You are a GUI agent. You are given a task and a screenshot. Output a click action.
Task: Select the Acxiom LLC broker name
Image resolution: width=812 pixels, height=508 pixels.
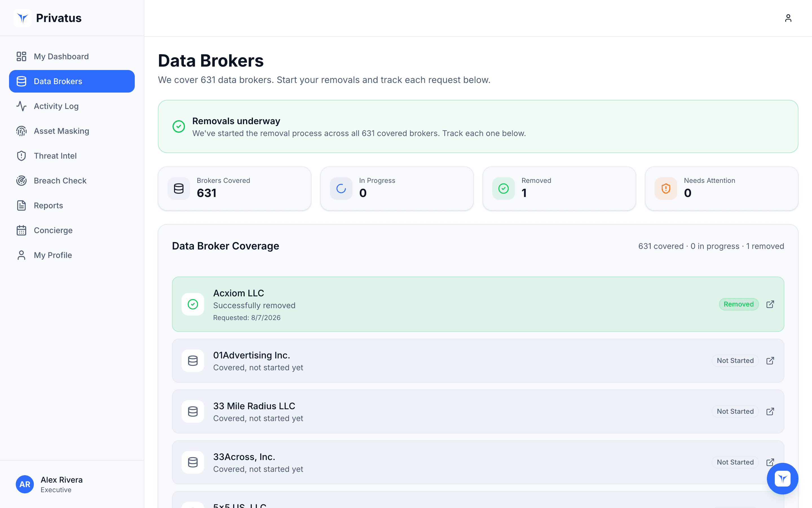pos(239,293)
